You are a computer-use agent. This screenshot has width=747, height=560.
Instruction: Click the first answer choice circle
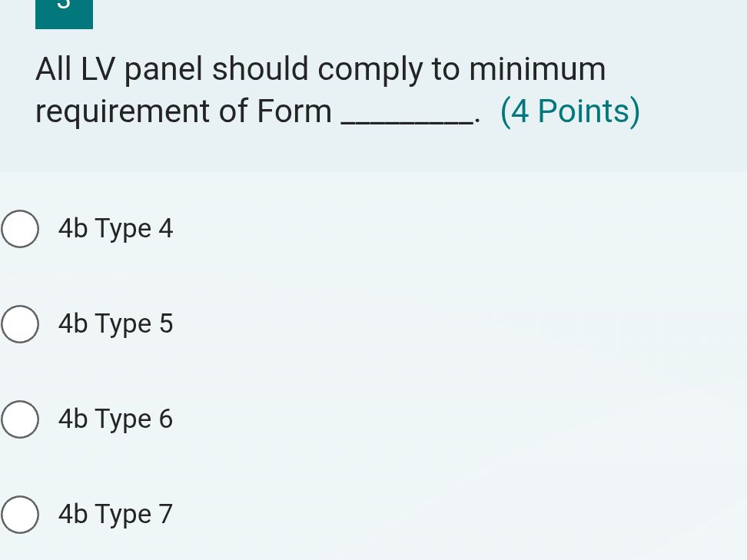[x=20, y=228]
